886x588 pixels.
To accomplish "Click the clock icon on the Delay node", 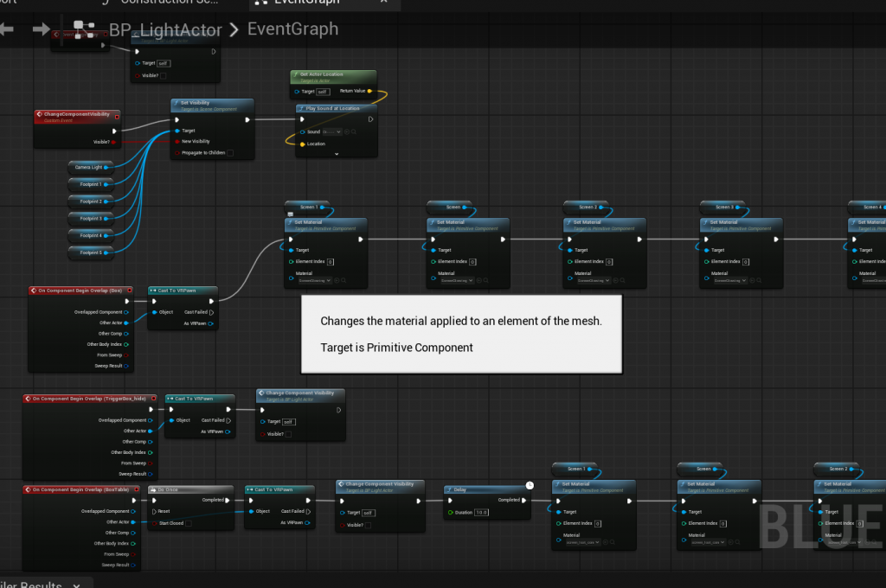I will point(530,485).
